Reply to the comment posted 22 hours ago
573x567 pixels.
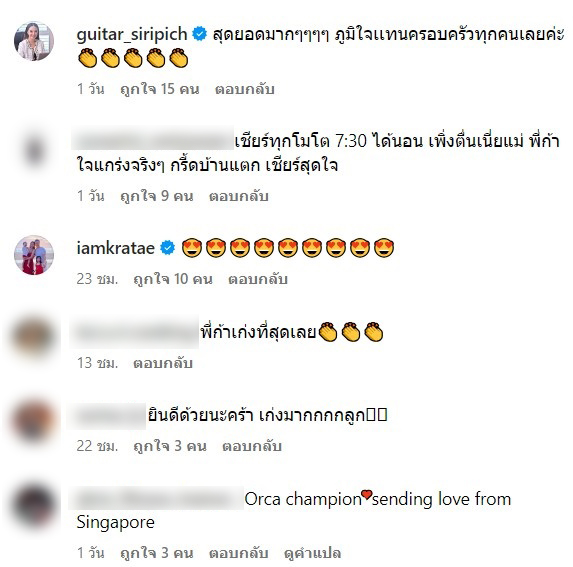point(252,446)
